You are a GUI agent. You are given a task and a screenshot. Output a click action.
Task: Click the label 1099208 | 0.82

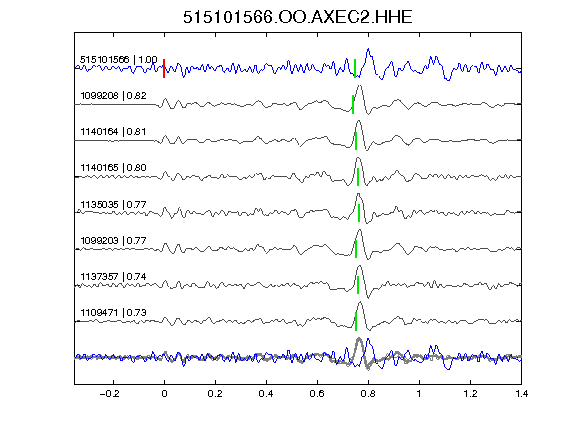(114, 96)
